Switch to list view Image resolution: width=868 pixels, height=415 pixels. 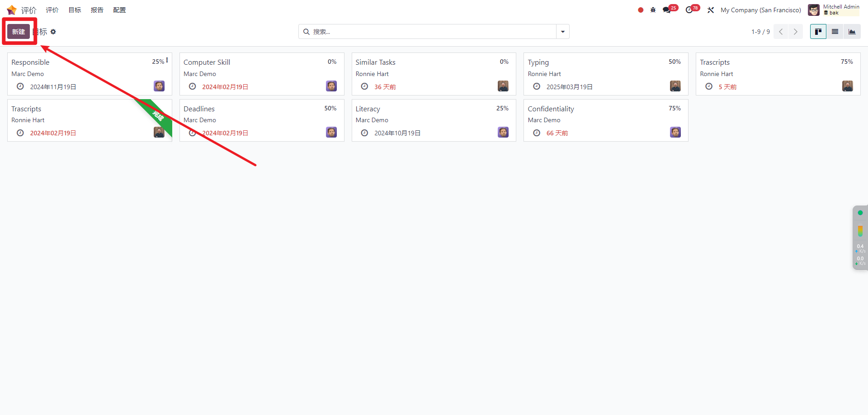(x=835, y=32)
